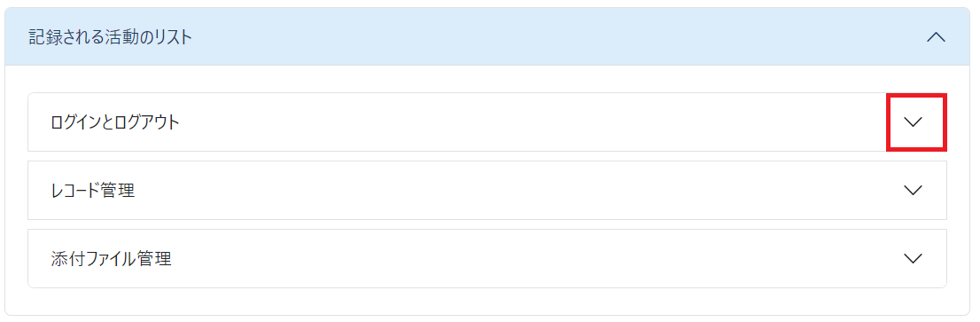This screenshot has height=322, width=980.
Task: Click the red-highlighted arrow next to ログインとログアウト
Action: click(917, 122)
